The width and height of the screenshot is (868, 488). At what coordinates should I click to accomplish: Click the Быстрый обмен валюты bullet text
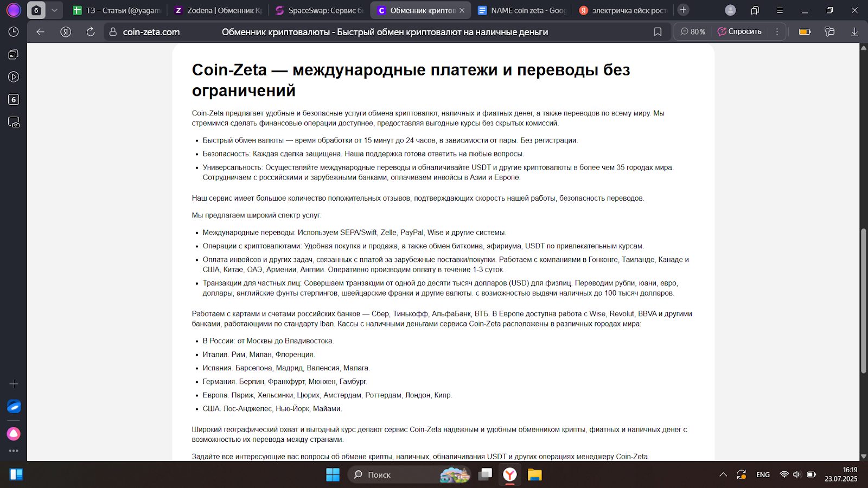click(391, 140)
